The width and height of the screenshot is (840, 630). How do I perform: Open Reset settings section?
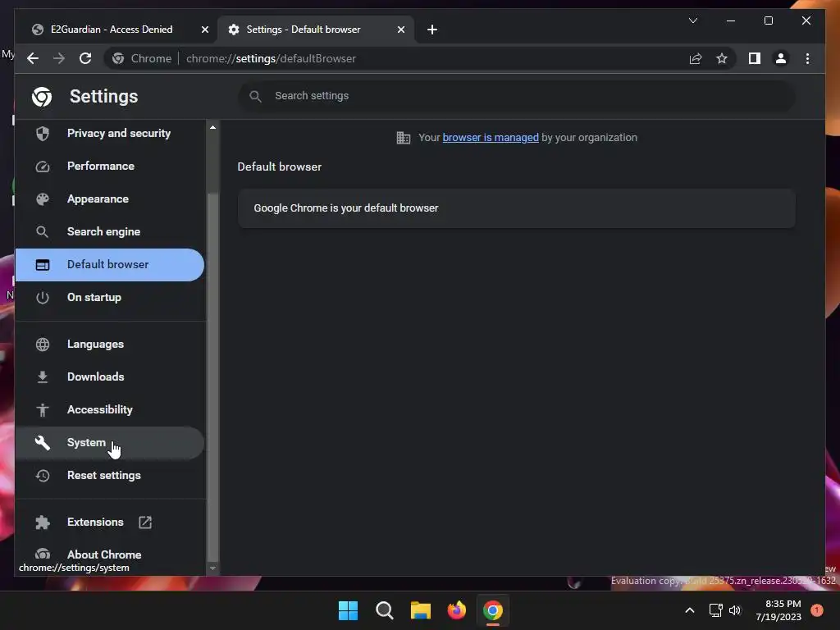(110, 475)
